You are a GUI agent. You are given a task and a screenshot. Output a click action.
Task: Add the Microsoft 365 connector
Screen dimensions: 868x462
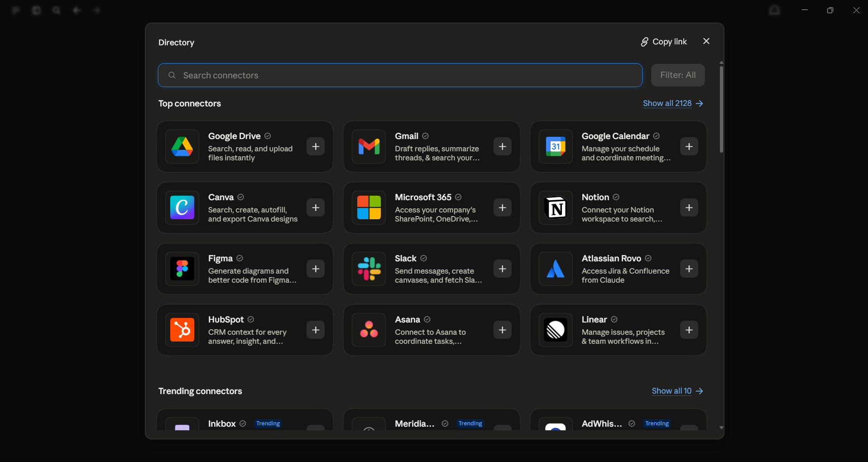pos(503,207)
